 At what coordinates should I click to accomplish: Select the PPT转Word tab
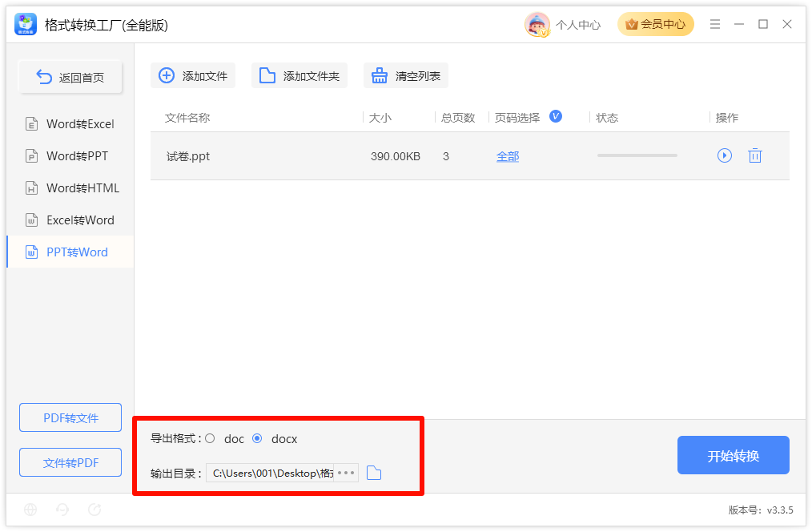click(x=70, y=252)
